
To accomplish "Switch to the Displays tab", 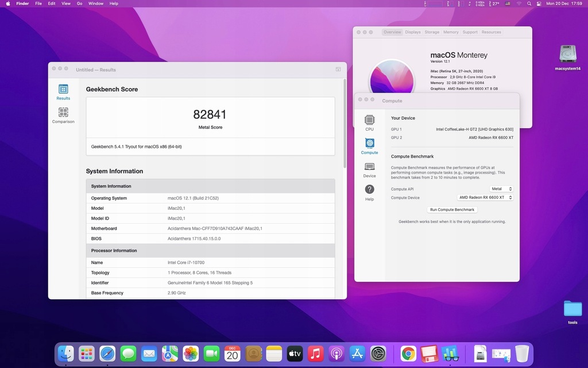I will [413, 32].
